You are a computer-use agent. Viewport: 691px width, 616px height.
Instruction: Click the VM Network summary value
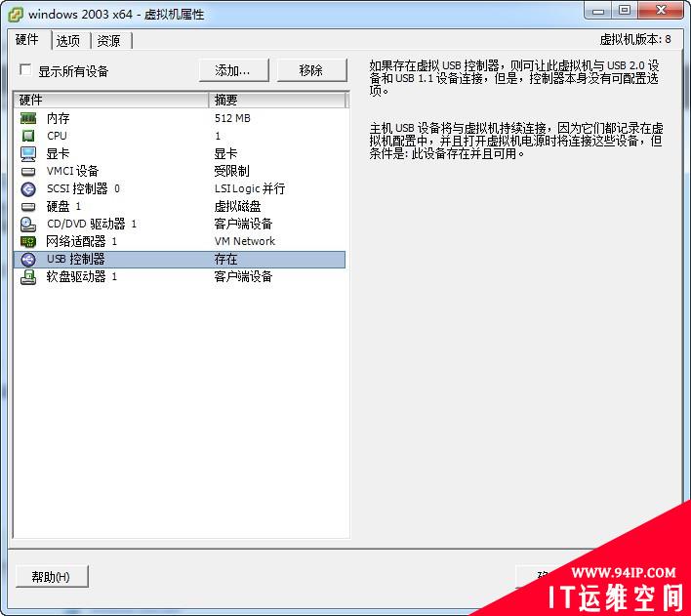tap(245, 242)
